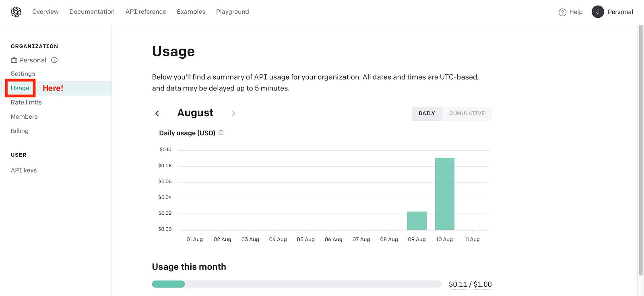644x296 pixels.
Task: Click the $0.11 usage amount
Action: point(458,284)
